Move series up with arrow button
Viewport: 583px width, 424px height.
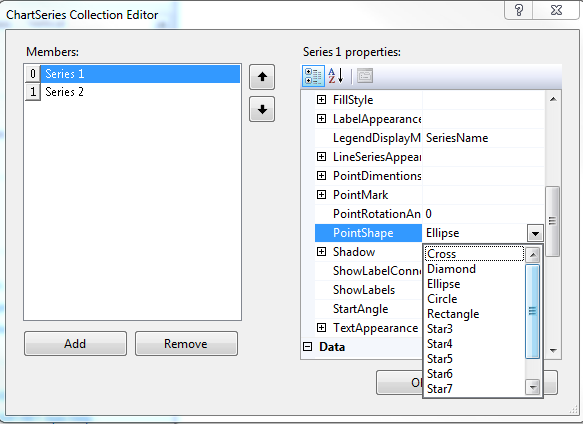262,77
